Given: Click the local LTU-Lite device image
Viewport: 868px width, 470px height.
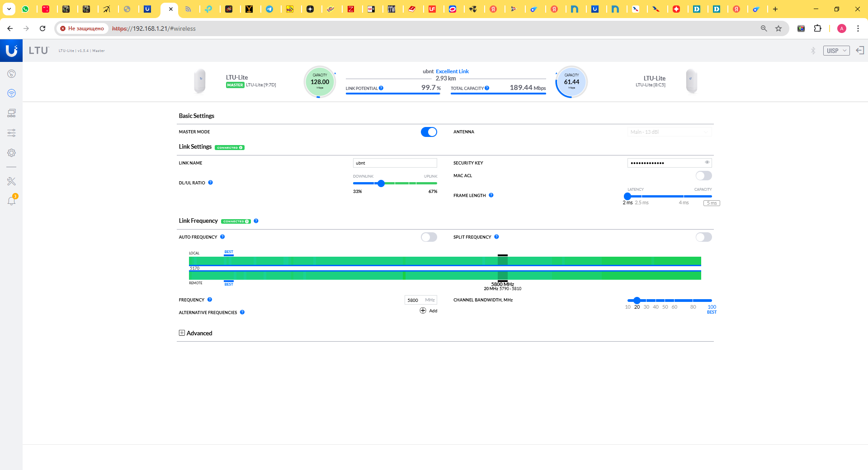Looking at the screenshot, I should (x=200, y=81).
